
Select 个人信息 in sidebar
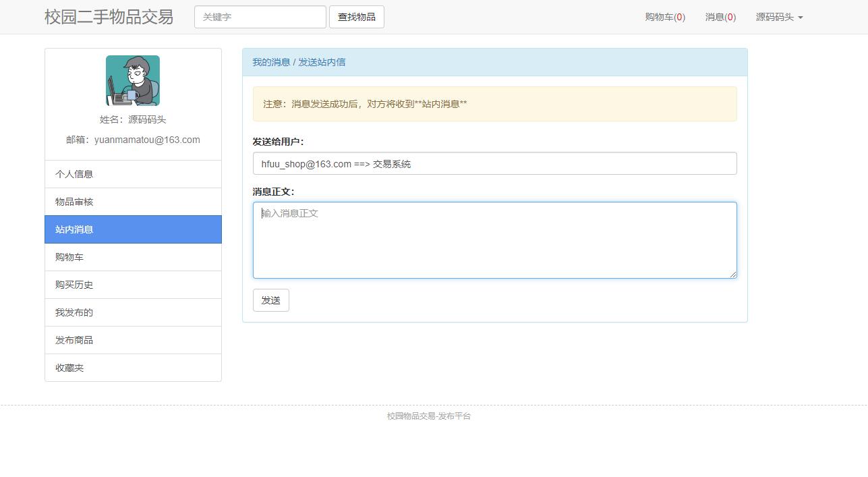133,174
